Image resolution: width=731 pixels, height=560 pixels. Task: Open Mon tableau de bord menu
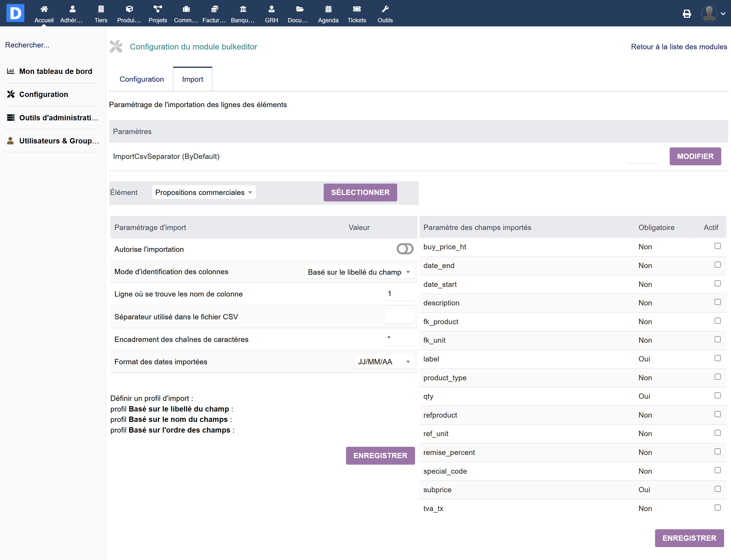point(55,71)
